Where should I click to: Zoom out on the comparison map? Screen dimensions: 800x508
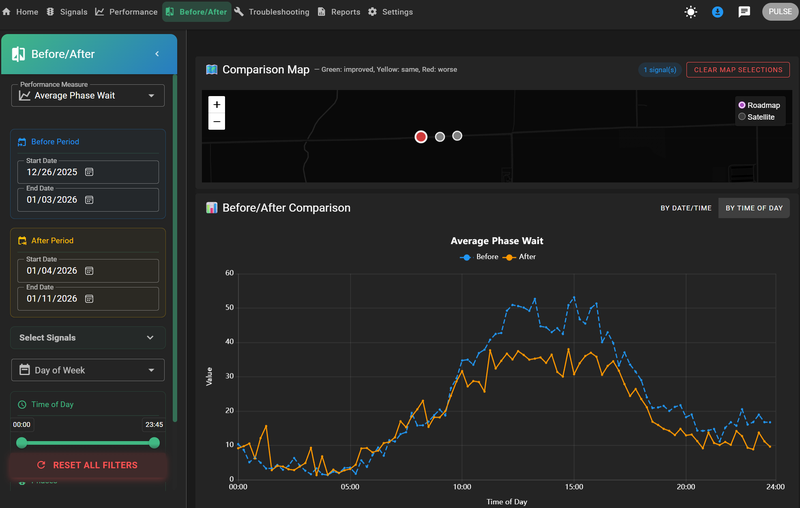coord(217,121)
